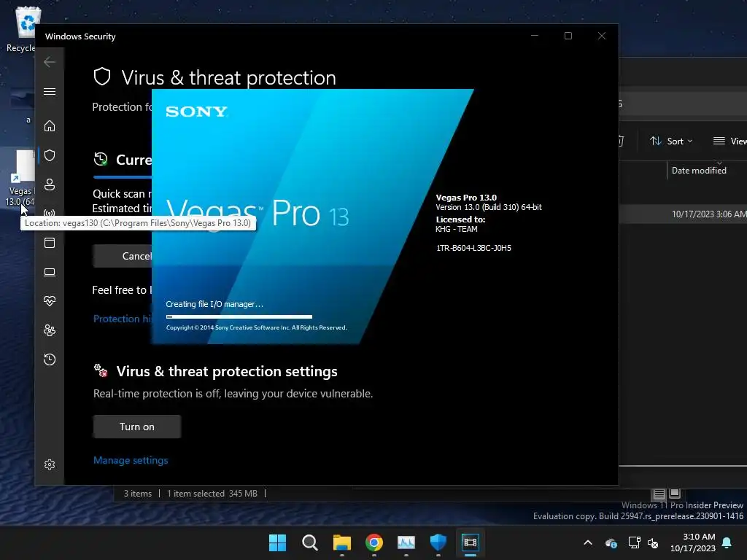747x560 pixels.
Task: Click the OneDrive tray icon
Action: tap(611, 542)
